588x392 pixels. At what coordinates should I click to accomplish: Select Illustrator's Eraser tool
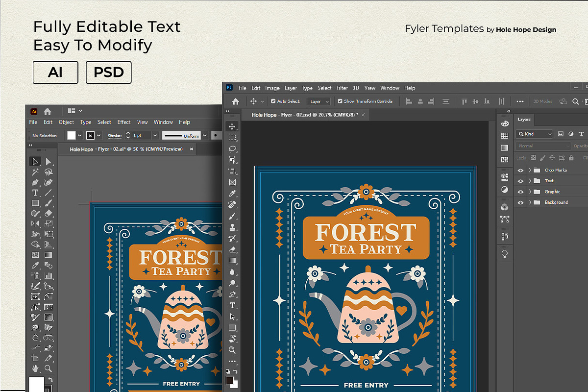pyautogui.click(x=49, y=213)
